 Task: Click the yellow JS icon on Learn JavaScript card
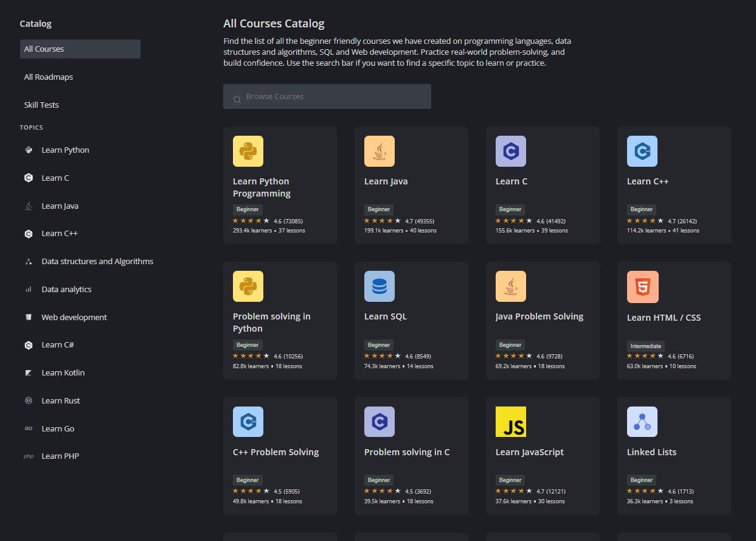click(510, 422)
